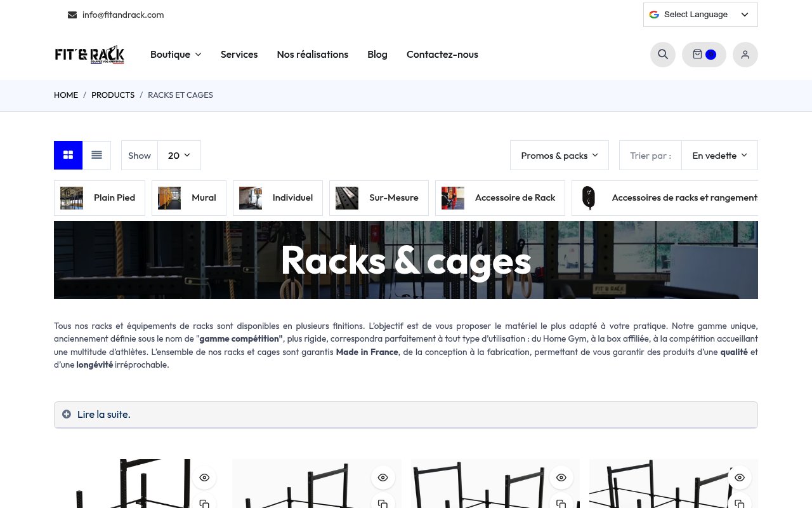Switch products to list view
Screen dimensions: 812x508
(x=96, y=155)
